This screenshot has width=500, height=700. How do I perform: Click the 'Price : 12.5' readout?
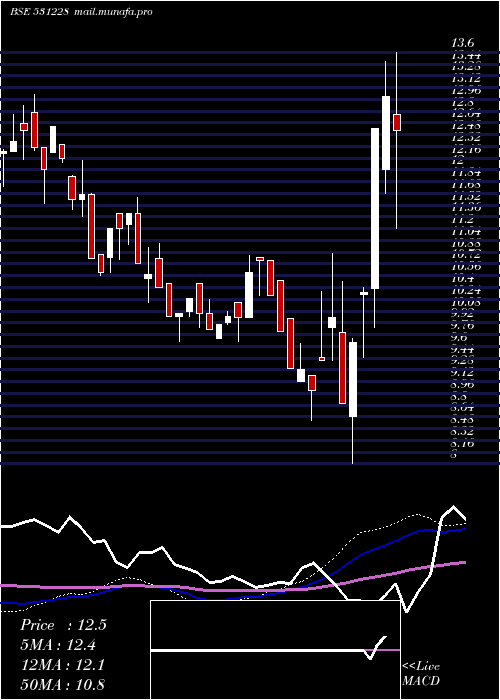(63, 625)
